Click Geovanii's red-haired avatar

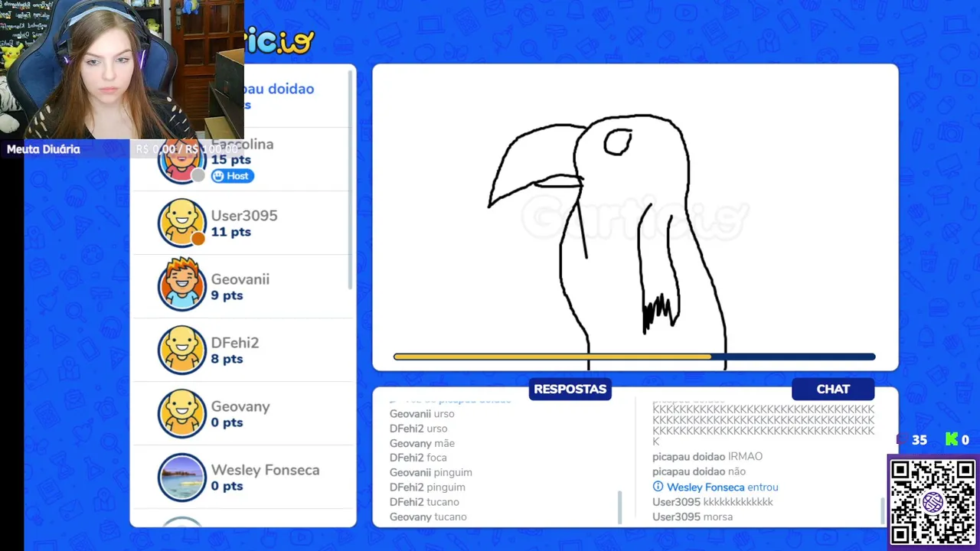(182, 286)
